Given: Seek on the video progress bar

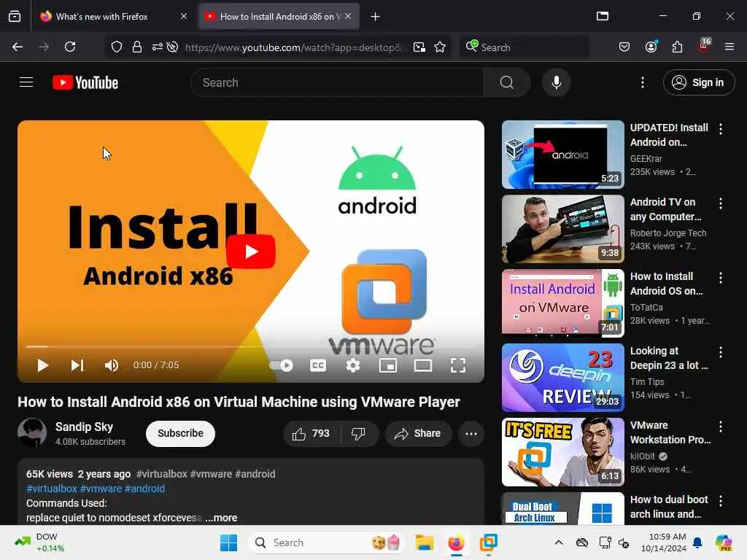Looking at the screenshot, I should pos(251,346).
